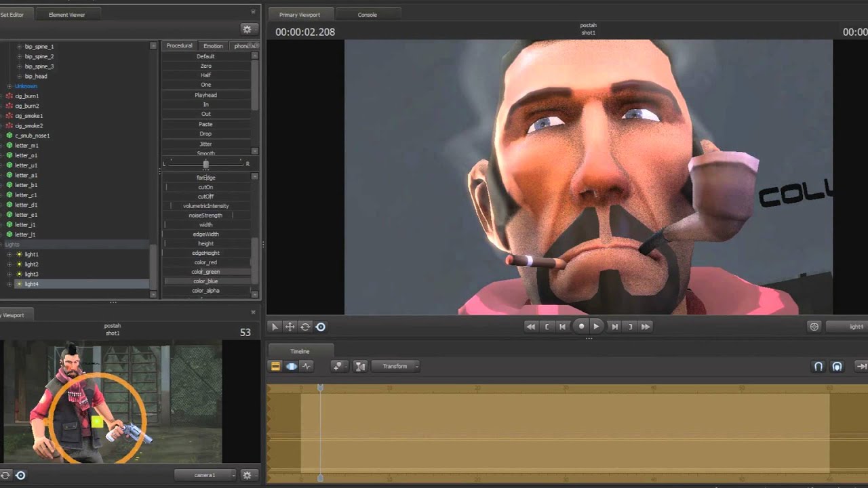Adjust the volumetricIntensity slider
This screenshot has width=868, height=488.
click(206, 205)
